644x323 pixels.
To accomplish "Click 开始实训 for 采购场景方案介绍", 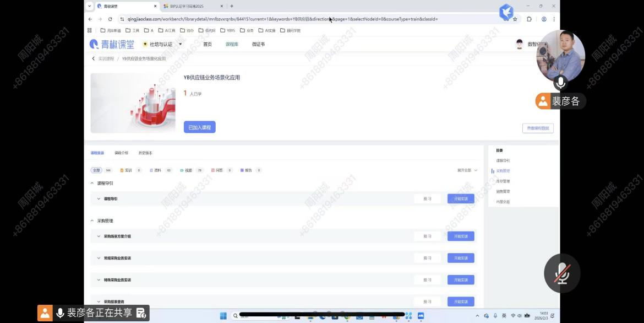I will coord(461,236).
